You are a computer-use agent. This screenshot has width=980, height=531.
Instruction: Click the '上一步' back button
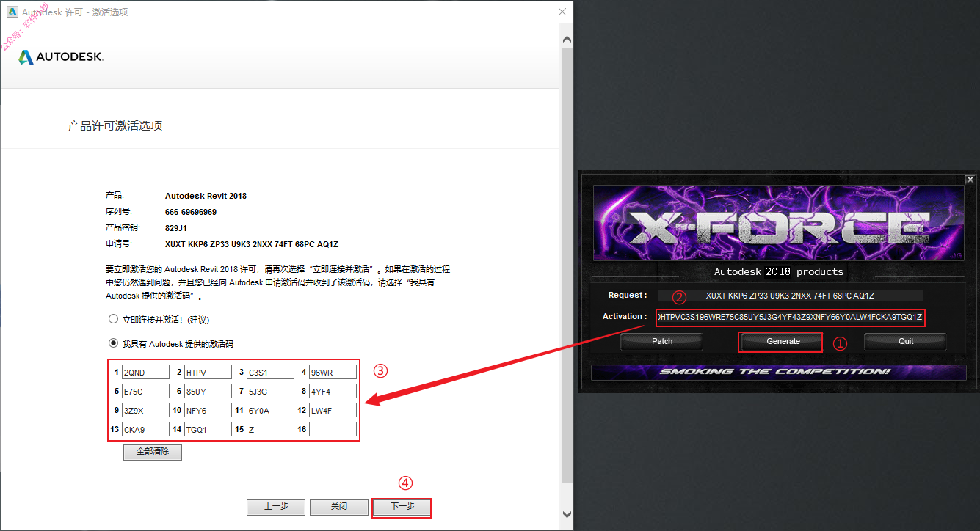pos(276,507)
